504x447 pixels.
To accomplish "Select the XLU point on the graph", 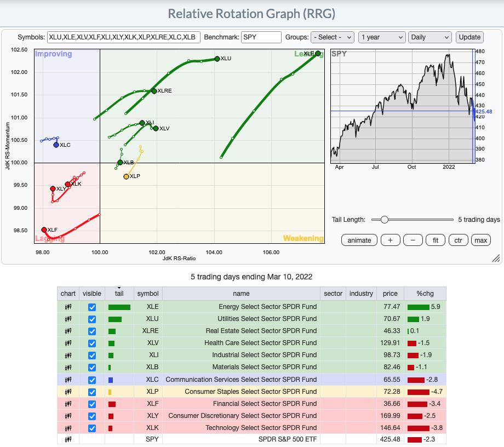I will point(217,59).
